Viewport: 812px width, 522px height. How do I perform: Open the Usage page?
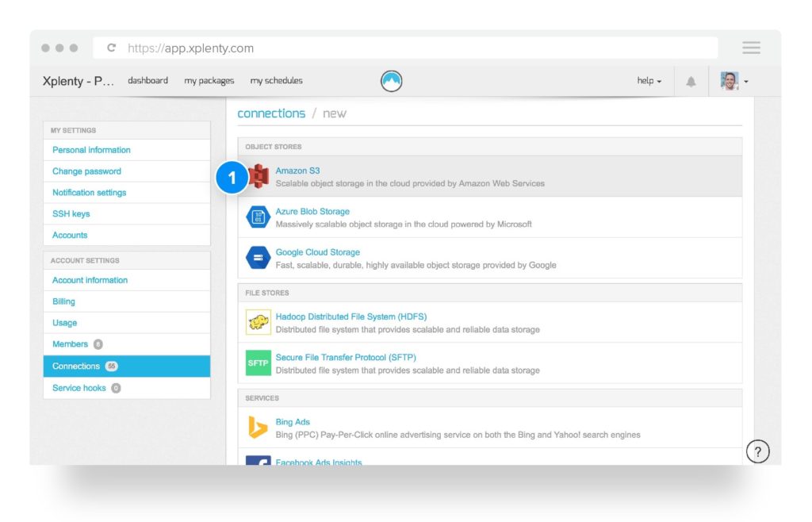65,323
